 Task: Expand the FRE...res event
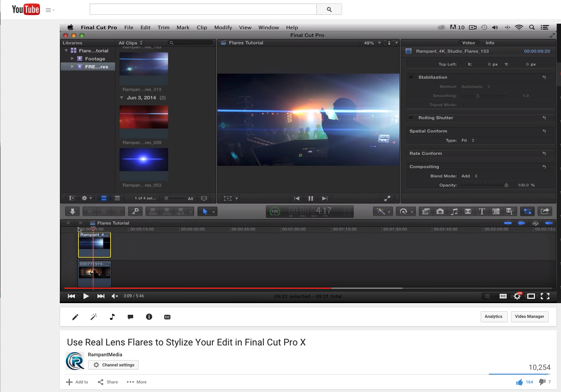(72, 67)
